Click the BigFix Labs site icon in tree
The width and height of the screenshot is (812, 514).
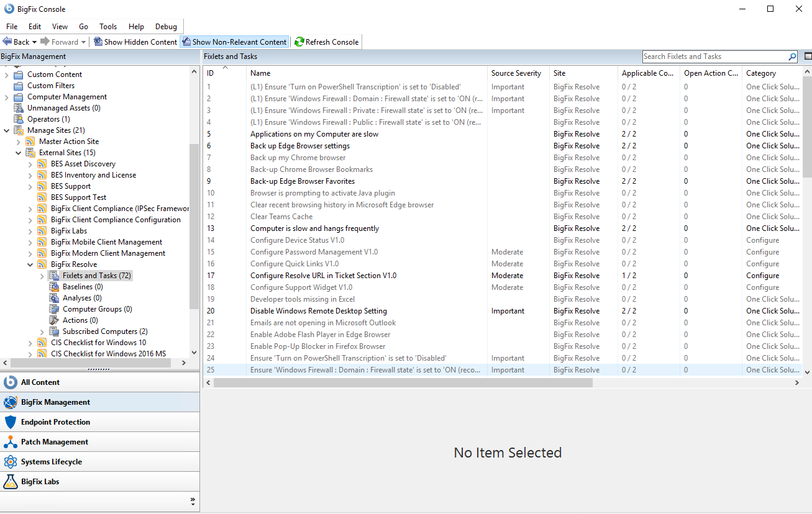42,231
